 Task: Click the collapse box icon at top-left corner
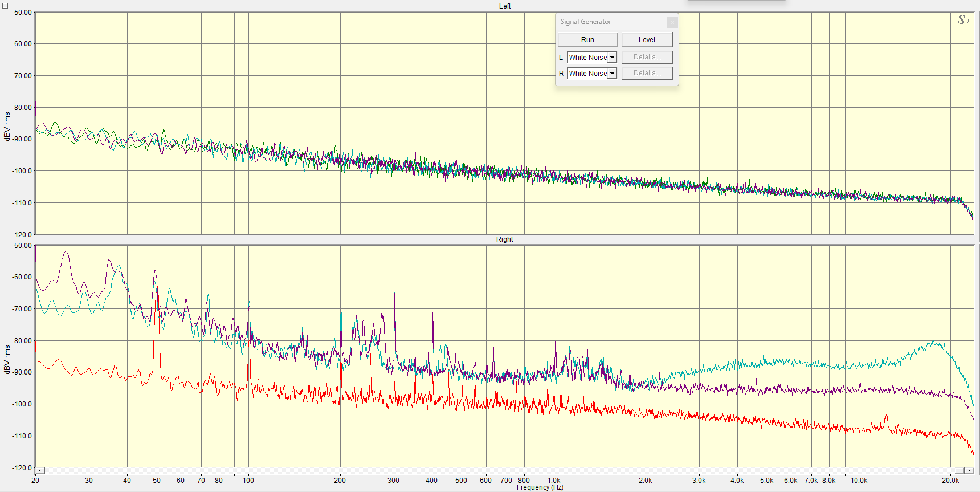point(5,6)
